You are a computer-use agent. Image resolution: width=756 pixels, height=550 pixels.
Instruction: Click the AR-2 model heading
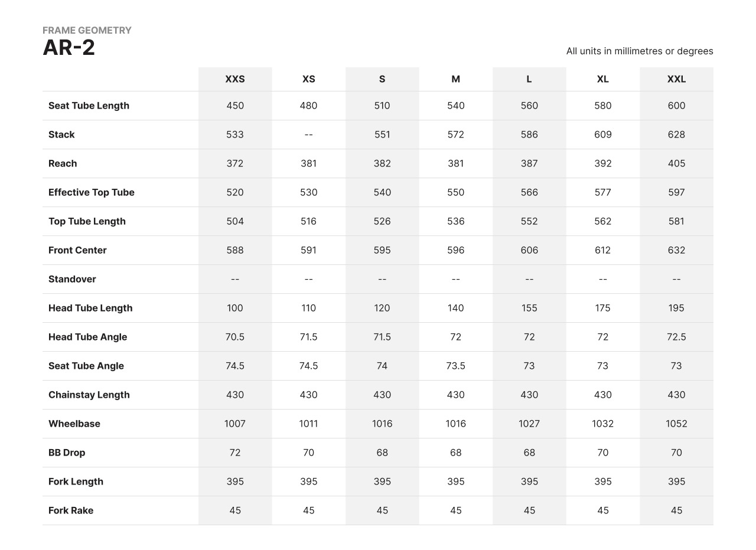pyautogui.click(x=69, y=48)
